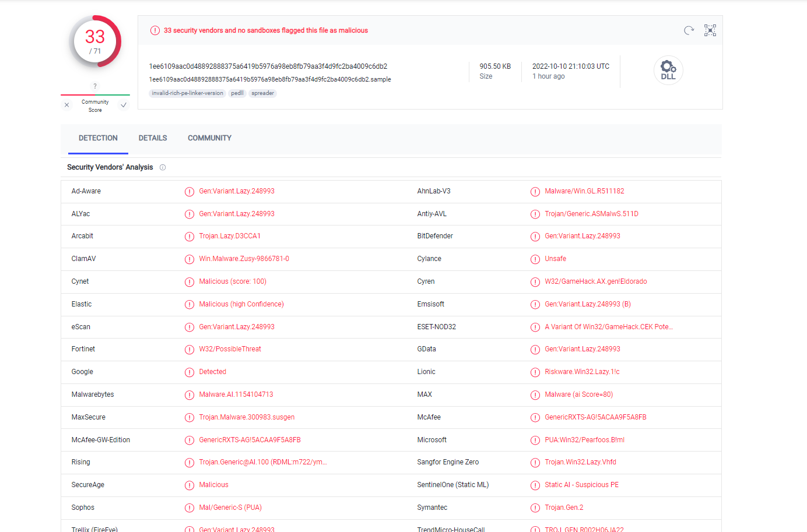Click the Cyren W32/GameHack.AX.gen!Eldorado result
807x532 pixels.
click(595, 281)
